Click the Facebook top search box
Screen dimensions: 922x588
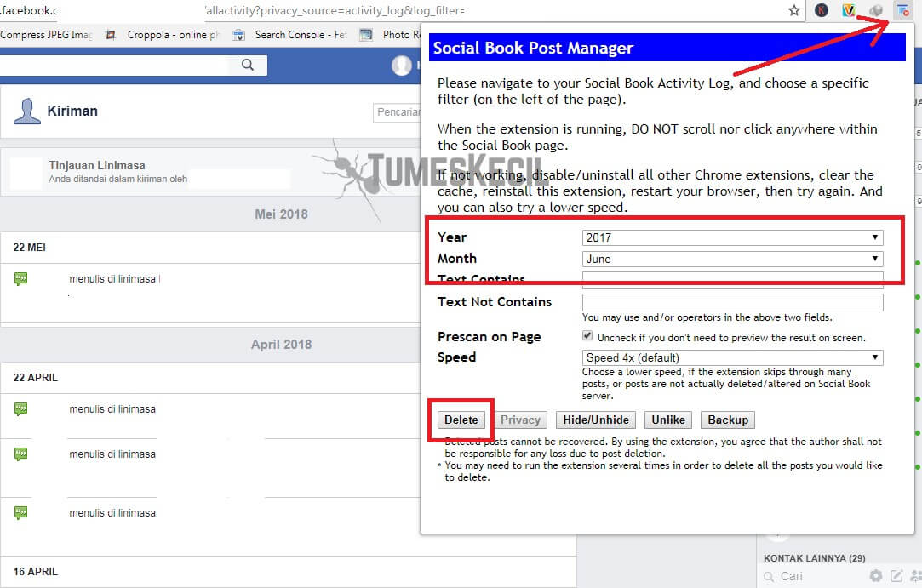click(x=115, y=65)
